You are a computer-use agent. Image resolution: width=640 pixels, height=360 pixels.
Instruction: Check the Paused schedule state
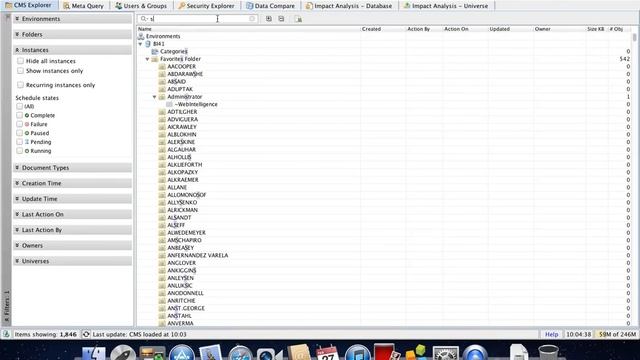[x=20, y=133]
